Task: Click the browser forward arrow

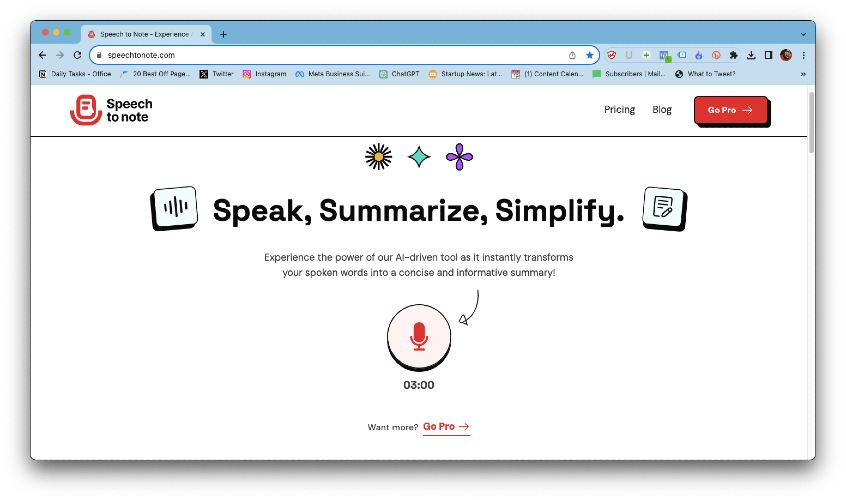Action: click(60, 55)
